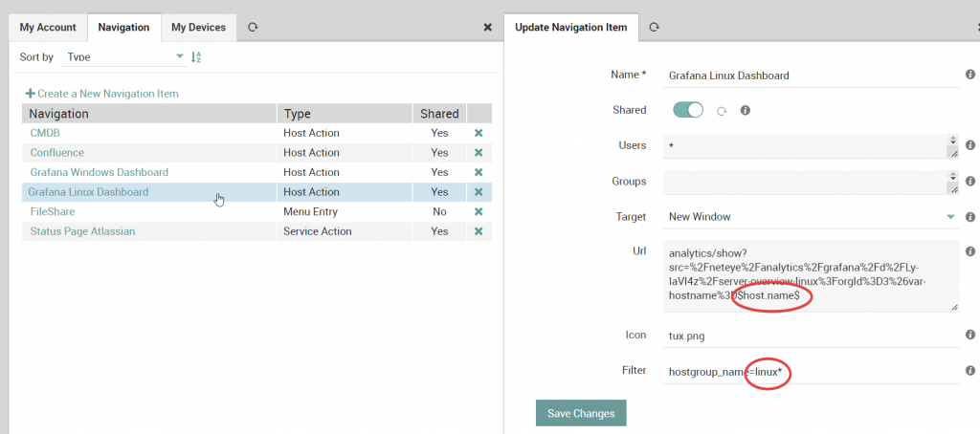Click into the Users text area
This screenshot has height=434, width=980.
[x=811, y=146]
